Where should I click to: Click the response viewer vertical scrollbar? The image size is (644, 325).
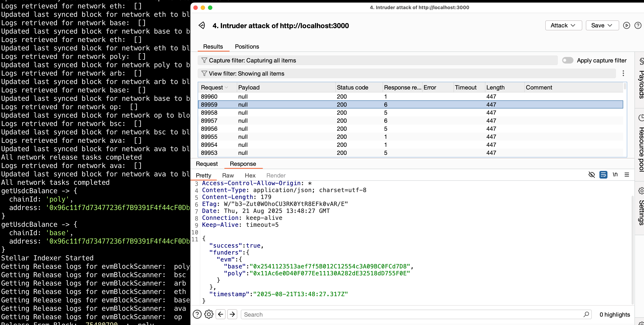coord(632,250)
